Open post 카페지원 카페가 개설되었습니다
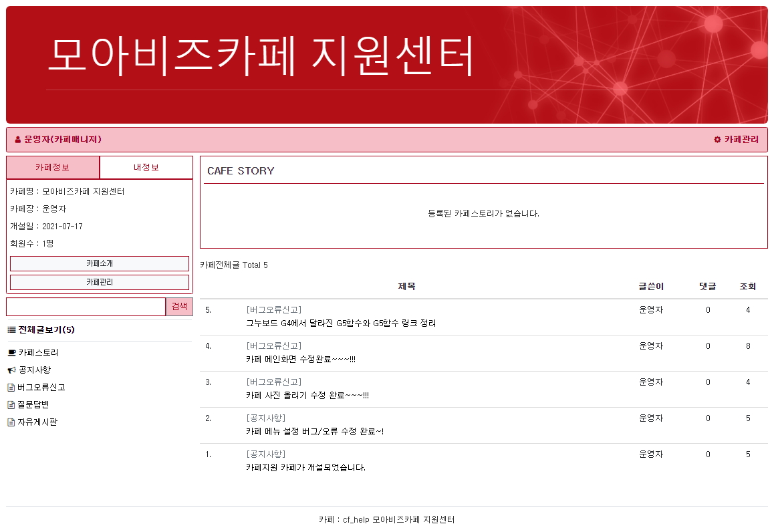 pyautogui.click(x=305, y=468)
